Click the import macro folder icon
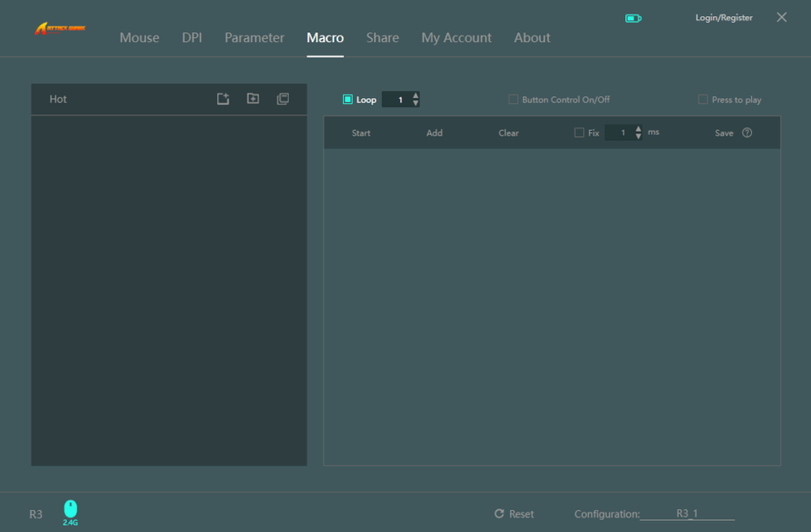This screenshot has width=811, height=532. click(253, 99)
